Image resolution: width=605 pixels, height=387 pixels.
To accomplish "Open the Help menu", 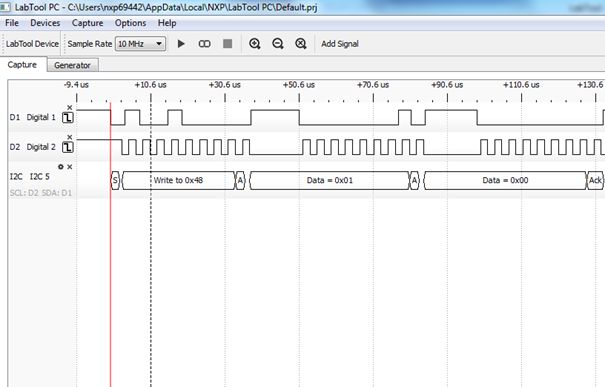I will tap(167, 23).
